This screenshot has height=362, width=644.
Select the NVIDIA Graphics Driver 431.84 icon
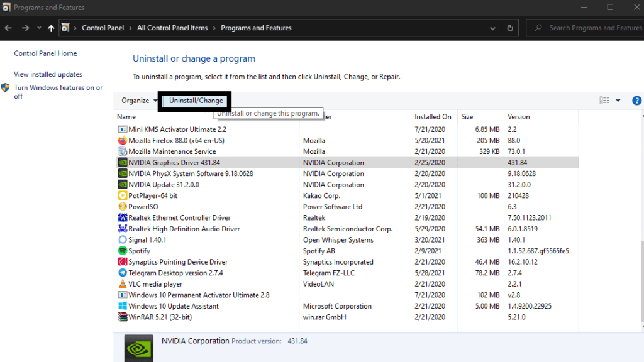tap(123, 163)
